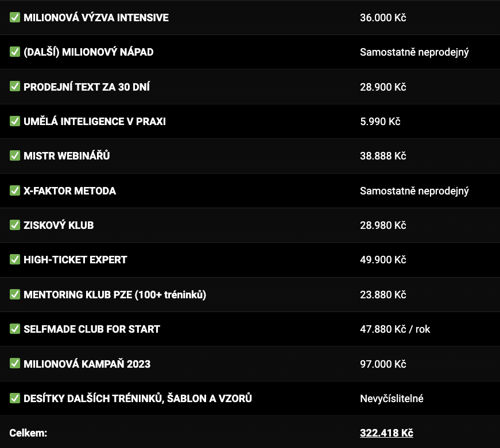Click the HIGH-TICKET EXPERT item title
500x448 pixels.
(x=75, y=260)
